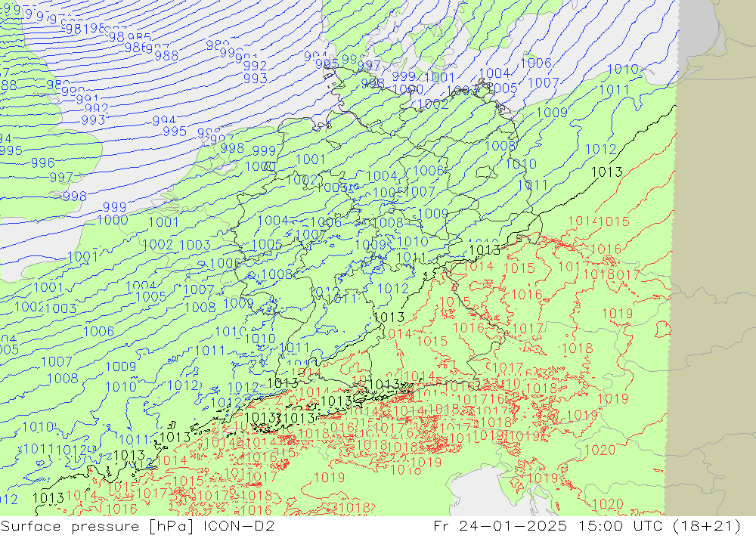This screenshot has height=554, width=756.
Task: Click the '15:00 UTC' time in caption
Action: 621,525
